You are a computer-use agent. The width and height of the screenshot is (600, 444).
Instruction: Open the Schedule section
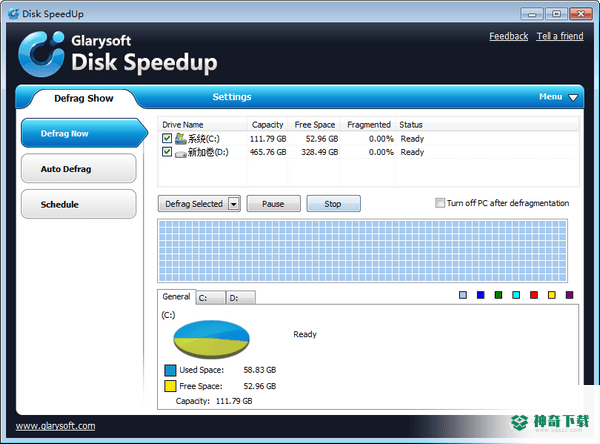click(79, 204)
